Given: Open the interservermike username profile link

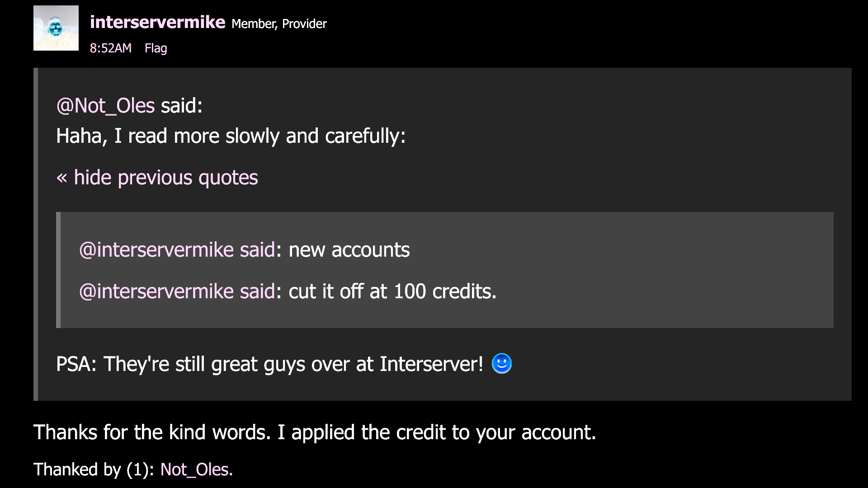Looking at the screenshot, I should (157, 22).
